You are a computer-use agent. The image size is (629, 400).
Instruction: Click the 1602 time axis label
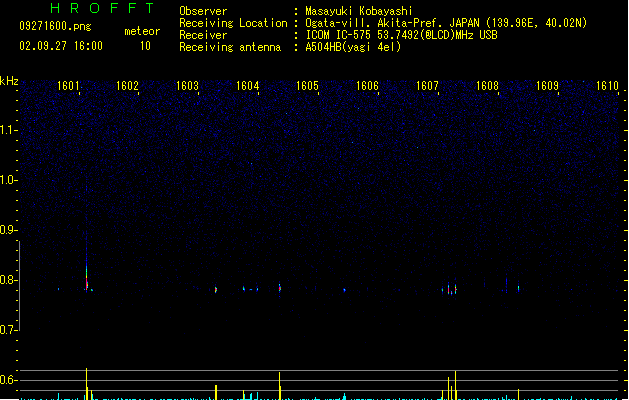click(127, 86)
